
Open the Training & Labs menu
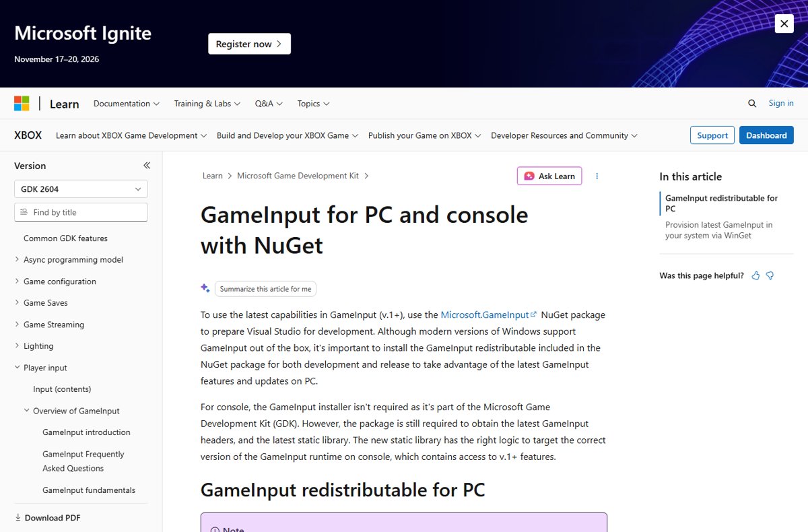click(x=207, y=104)
